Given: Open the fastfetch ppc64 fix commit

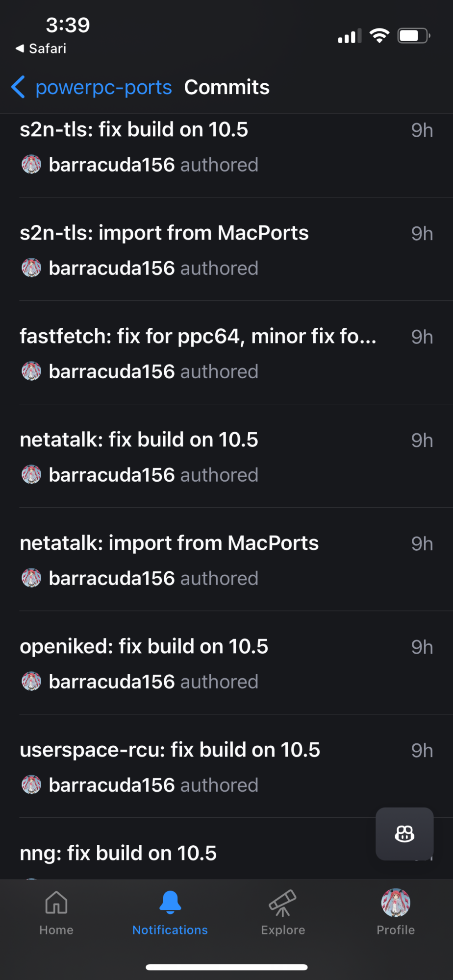Looking at the screenshot, I should point(198,337).
